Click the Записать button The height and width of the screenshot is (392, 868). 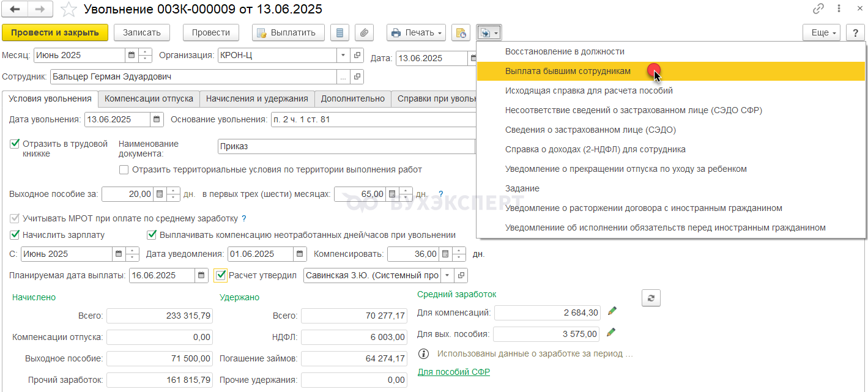pyautogui.click(x=141, y=32)
